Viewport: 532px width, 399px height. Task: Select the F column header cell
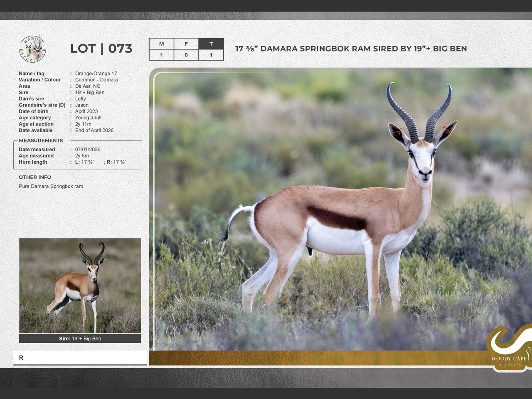point(186,44)
